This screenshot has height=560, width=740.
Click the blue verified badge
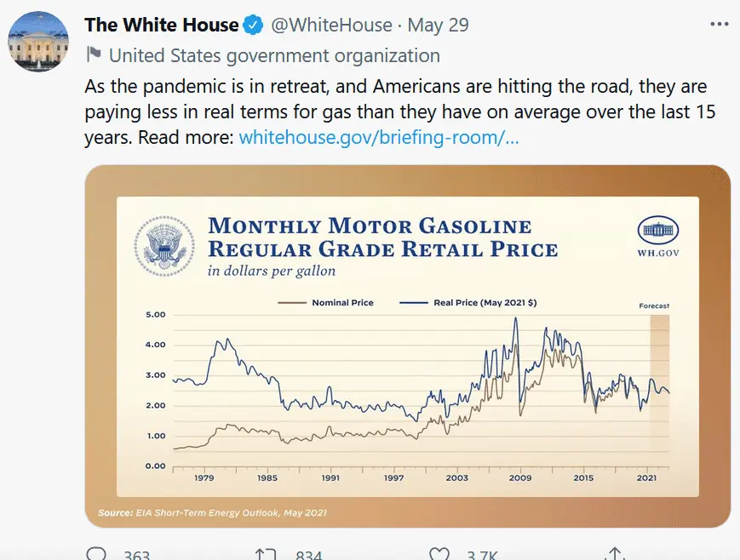255,26
